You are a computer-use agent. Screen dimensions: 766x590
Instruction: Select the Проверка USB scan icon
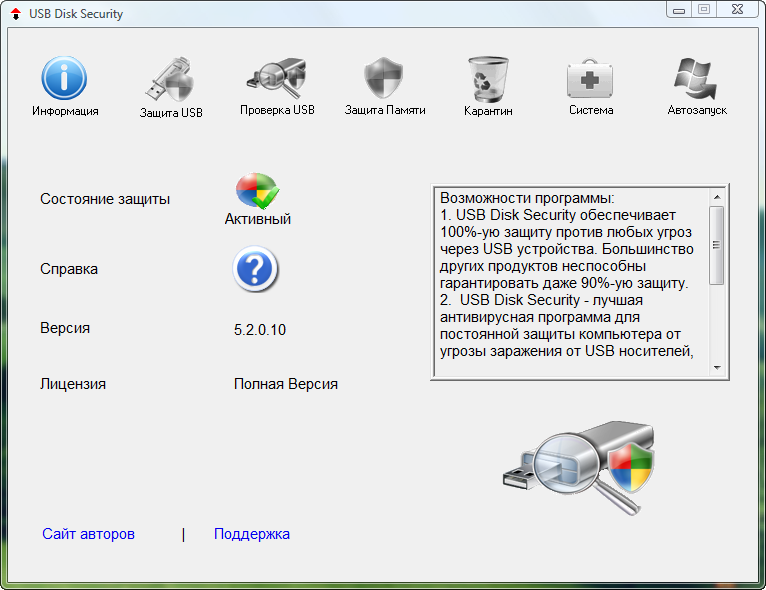pos(277,78)
